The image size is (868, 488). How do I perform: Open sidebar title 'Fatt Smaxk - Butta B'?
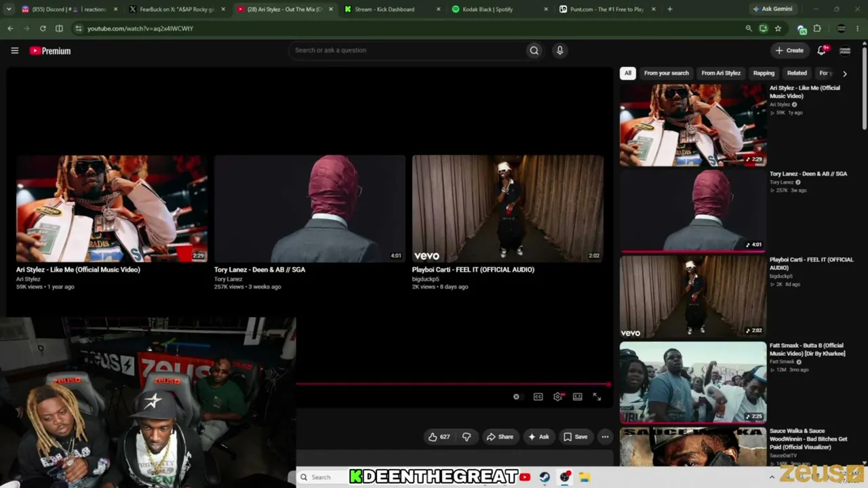tap(807, 350)
